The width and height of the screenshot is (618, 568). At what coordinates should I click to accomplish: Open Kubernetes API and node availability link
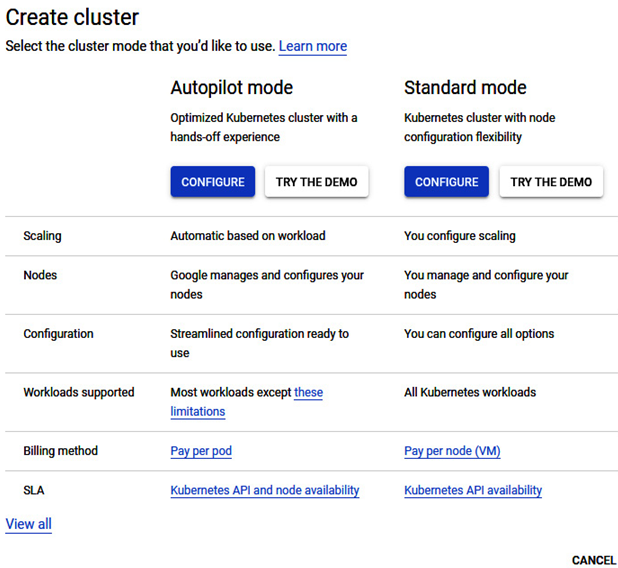(265, 490)
